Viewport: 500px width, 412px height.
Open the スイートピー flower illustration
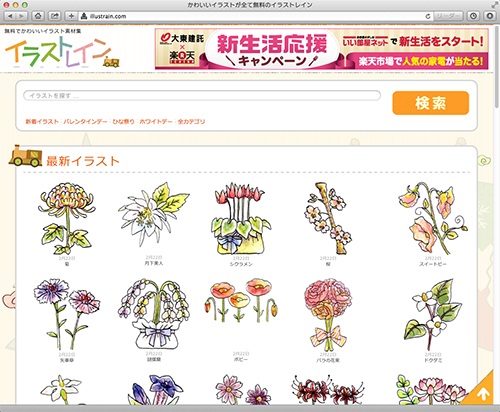(x=433, y=218)
